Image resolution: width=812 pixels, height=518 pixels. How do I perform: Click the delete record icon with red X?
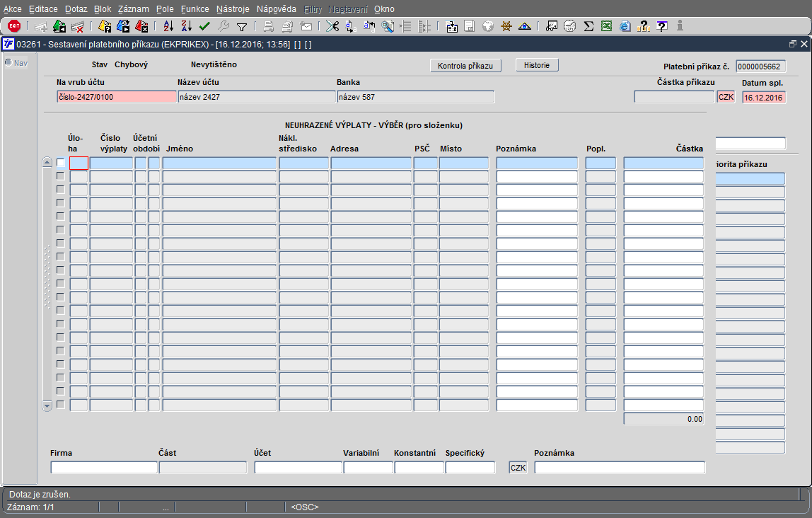point(78,26)
